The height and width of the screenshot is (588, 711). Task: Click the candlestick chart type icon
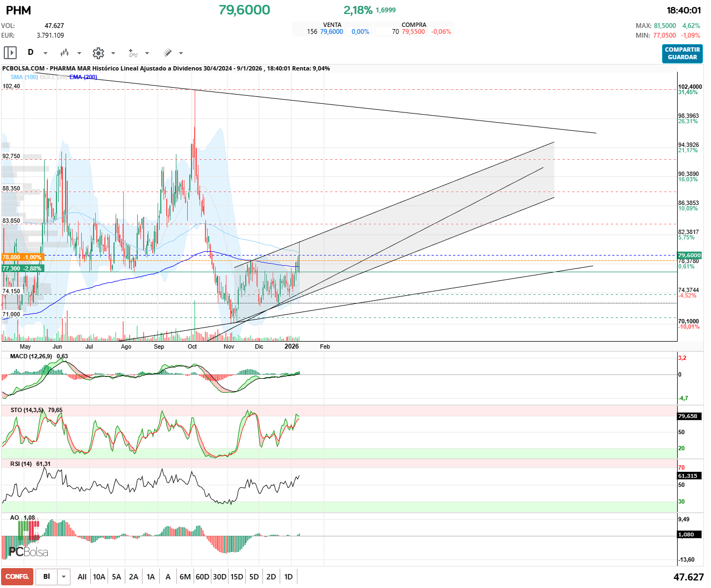[65, 53]
